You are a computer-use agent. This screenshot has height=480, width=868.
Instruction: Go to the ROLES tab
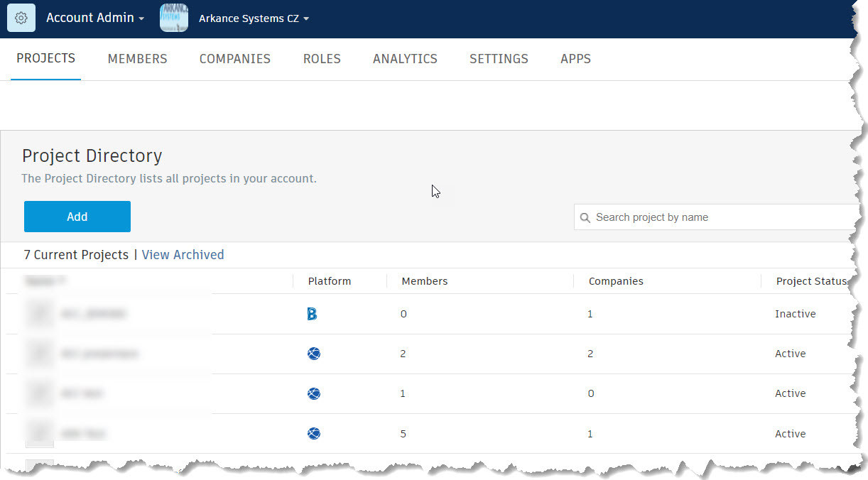coord(322,59)
